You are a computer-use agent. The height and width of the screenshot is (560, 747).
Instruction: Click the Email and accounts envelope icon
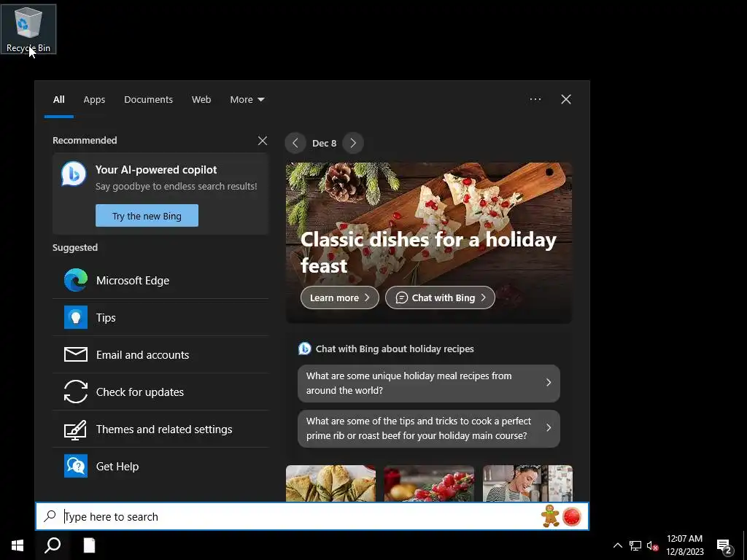pyautogui.click(x=76, y=354)
